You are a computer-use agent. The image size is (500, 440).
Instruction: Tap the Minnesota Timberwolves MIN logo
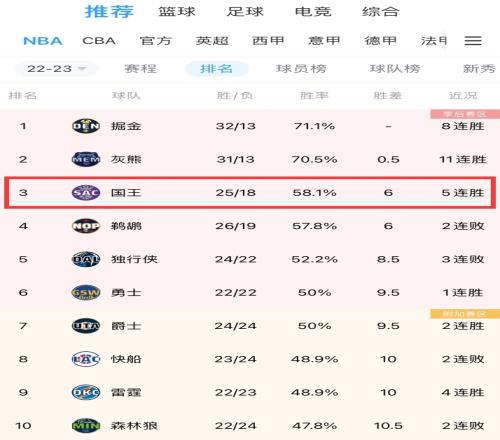tap(86, 426)
